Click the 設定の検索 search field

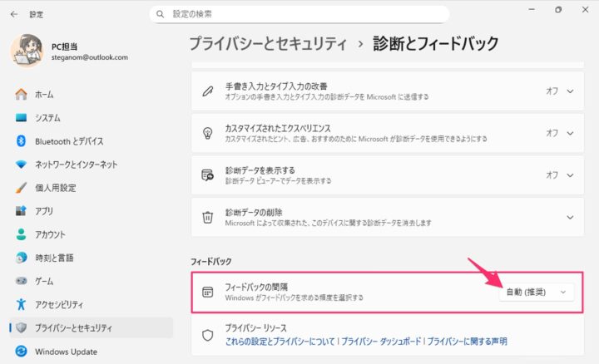tap(299, 14)
